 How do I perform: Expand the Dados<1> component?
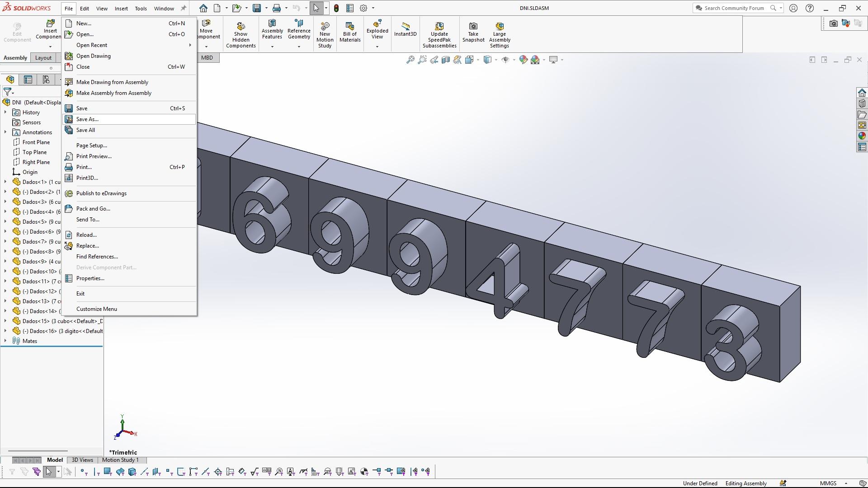(5, 182)
